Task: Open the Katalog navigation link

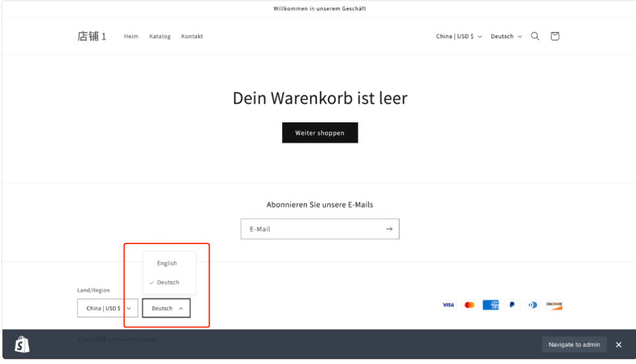Action: pos(160,37)
